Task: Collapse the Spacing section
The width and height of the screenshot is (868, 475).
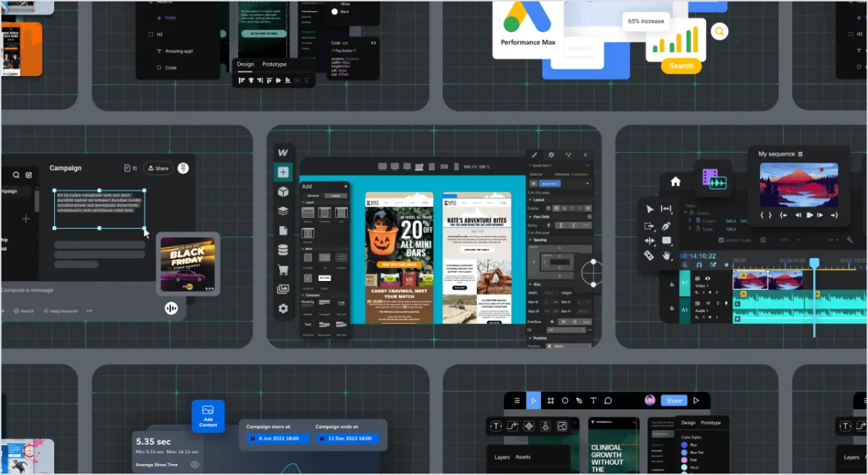Action: [530, 240]
